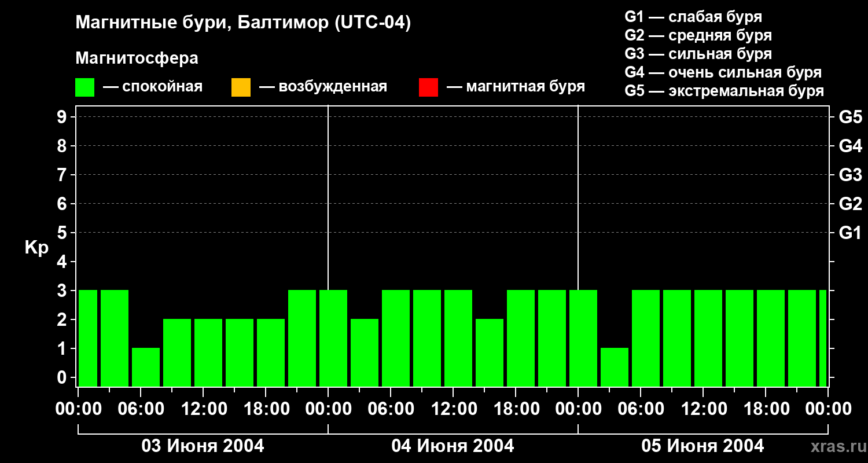Screen dimensions: 868x463
Task: Click the 'Kp' axis label
Action: pos(37,248)
